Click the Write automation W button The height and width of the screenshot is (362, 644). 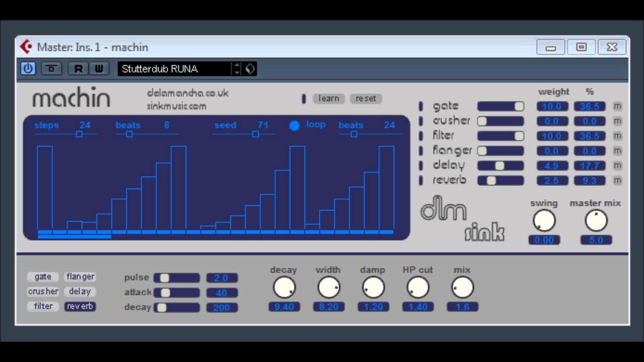click(99, 69)
